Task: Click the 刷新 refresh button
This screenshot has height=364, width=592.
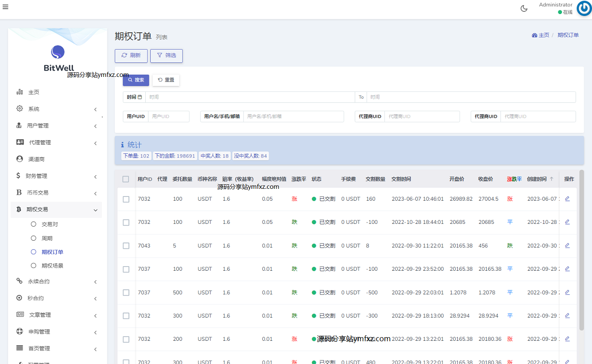Action: click(131, 56)
